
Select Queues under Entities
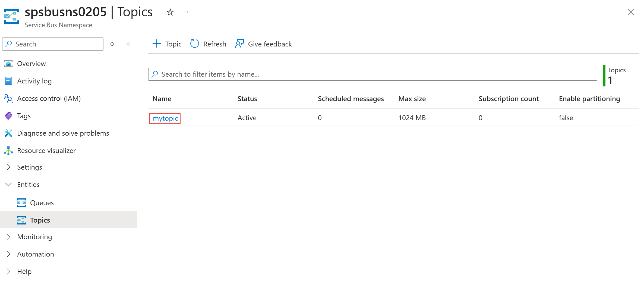coord(42,203)
